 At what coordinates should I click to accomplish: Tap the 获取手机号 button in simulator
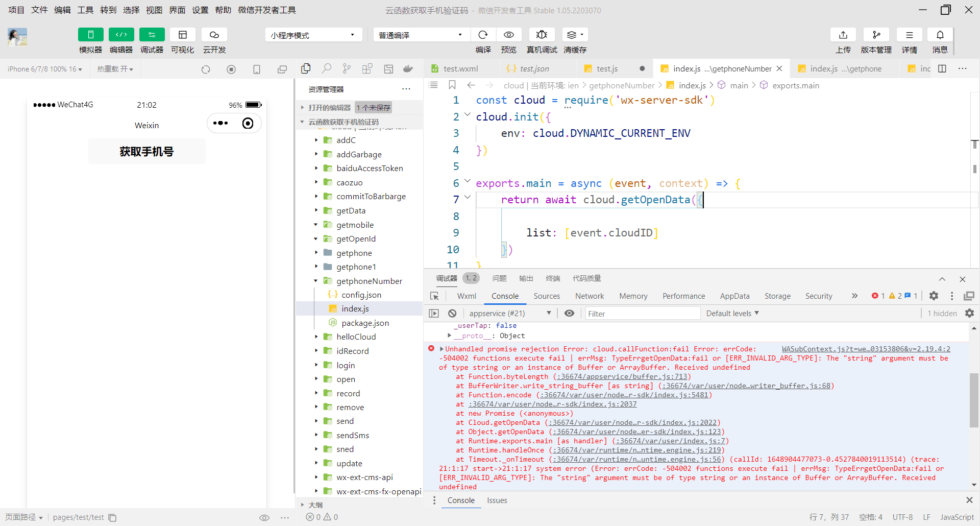(x=147, y=151)
